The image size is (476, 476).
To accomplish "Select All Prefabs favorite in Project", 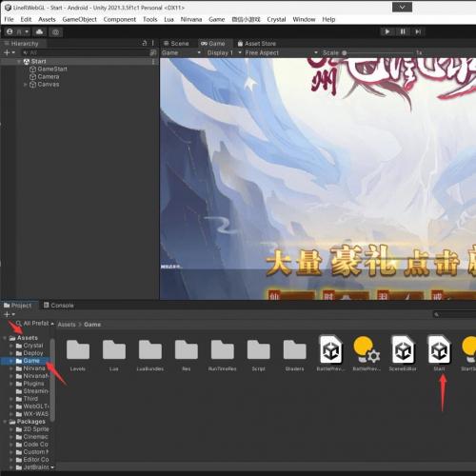I will click(x=32, y=324).
